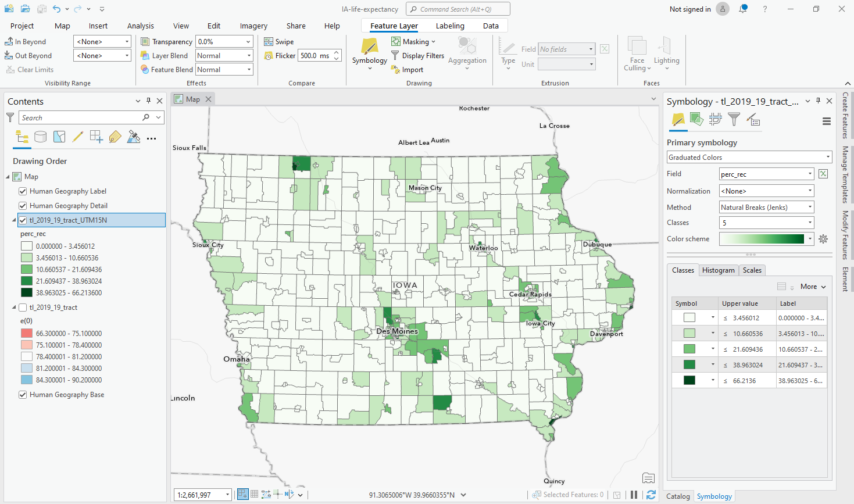Select List By Perspective Imagery icon
Image resolution: width=854 pixels, height=504 pixels.
pyautogui.click(x=134, y=137)
